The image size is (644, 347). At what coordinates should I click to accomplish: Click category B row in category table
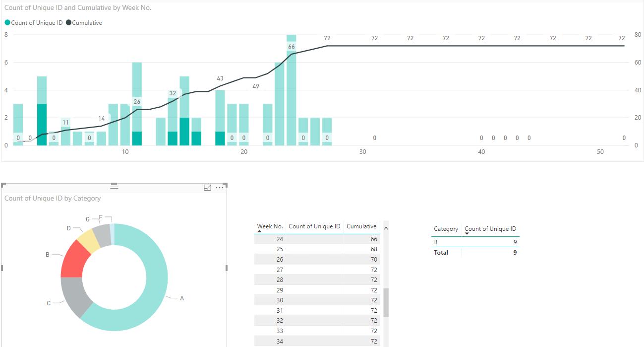475,242
